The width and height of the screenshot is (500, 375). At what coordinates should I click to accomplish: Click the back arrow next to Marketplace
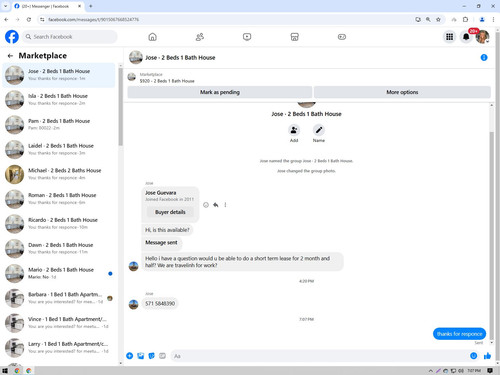(x=10, y=56)
